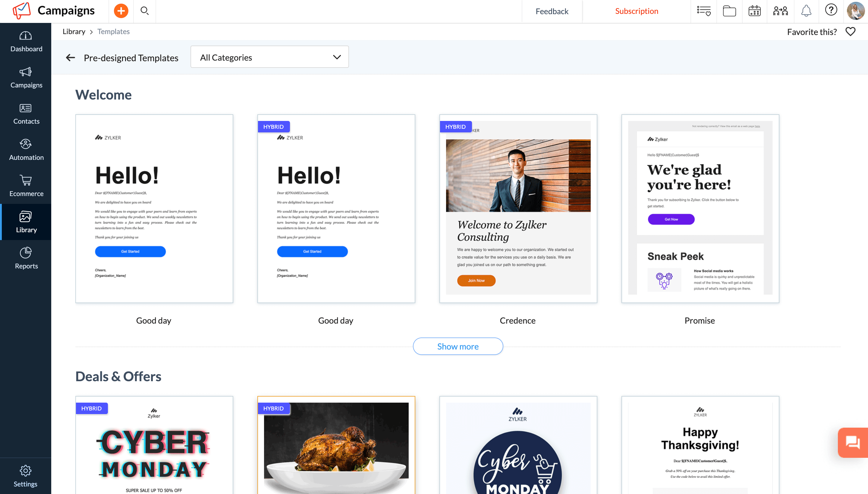Click the back arrow on Pre-designed Templates
This screenshot has width=868, height=494.
pyautogui.click(x=70, y=57)
